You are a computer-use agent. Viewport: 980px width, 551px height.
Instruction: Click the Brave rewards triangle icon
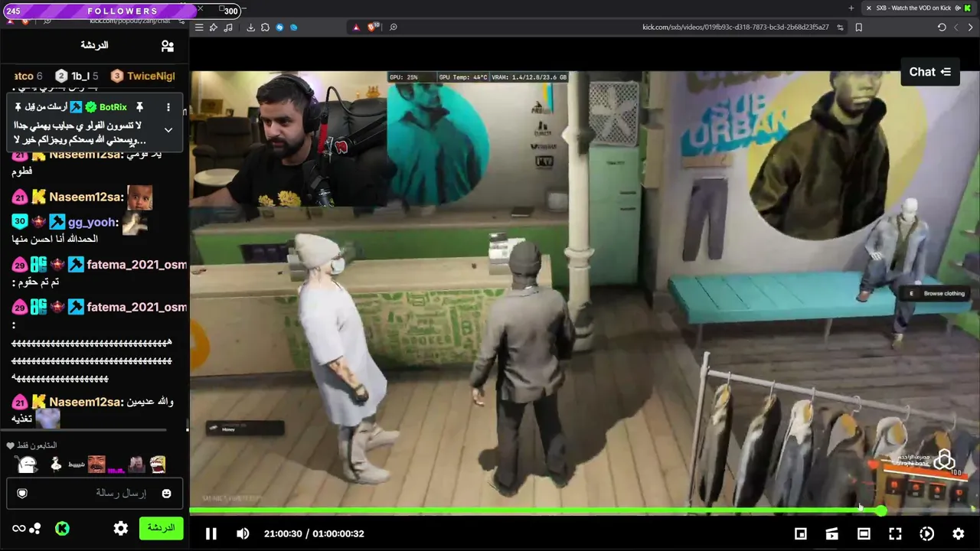[356, 28]
